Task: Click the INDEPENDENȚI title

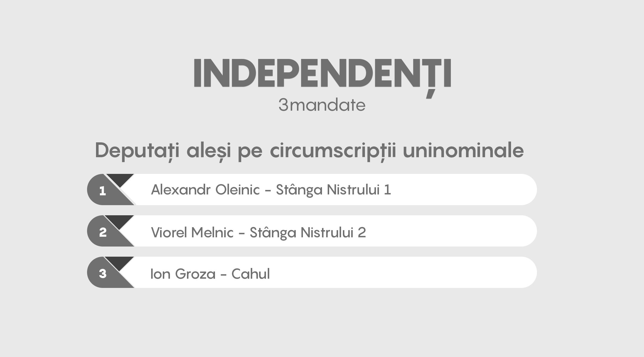Action: (x=322, y=73)
